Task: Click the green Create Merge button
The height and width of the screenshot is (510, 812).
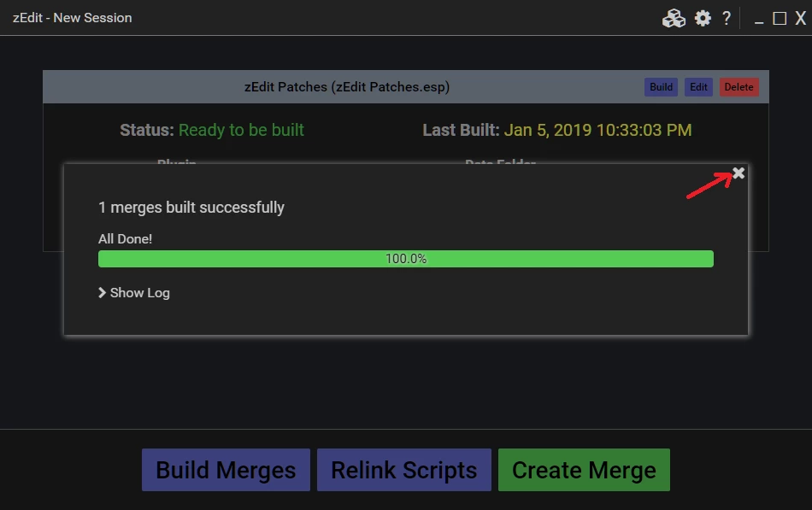Action: pyautogui.click(x=584, y=470)
